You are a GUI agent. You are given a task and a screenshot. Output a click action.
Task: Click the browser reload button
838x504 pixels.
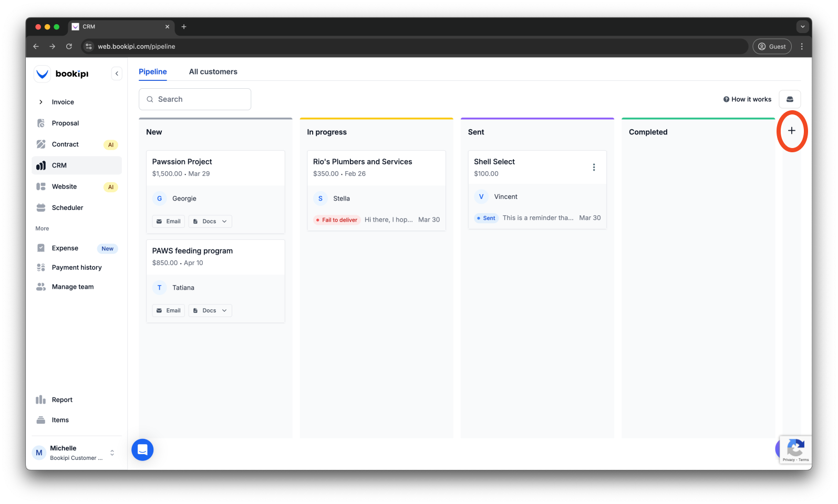coord(69,46)
